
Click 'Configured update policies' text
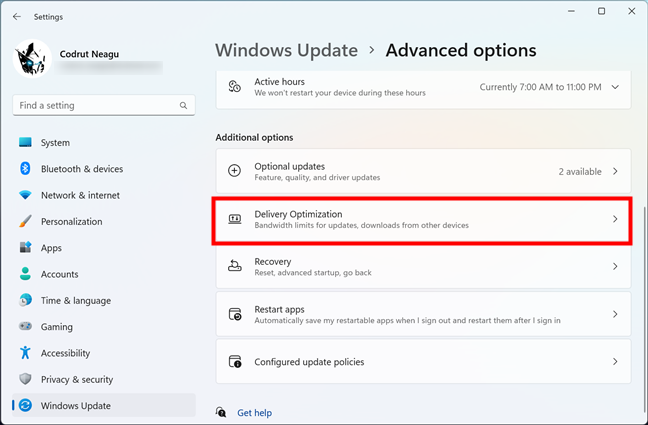point(309,362)
